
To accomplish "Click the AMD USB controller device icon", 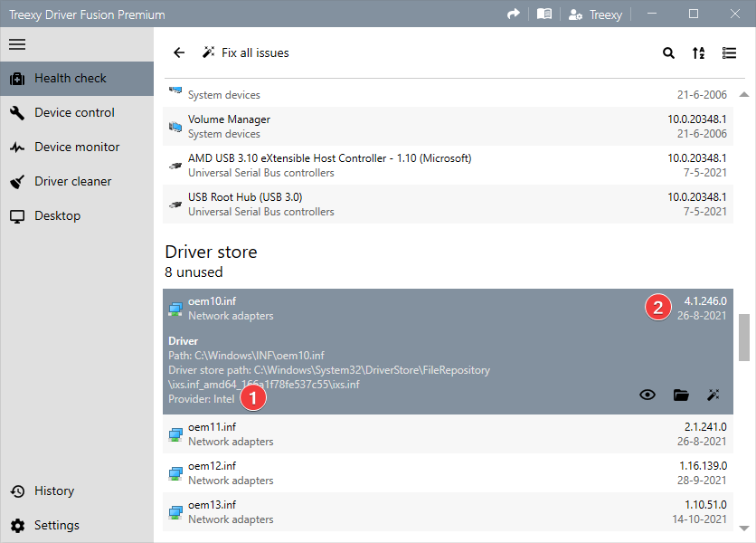I will pos(175,166).
